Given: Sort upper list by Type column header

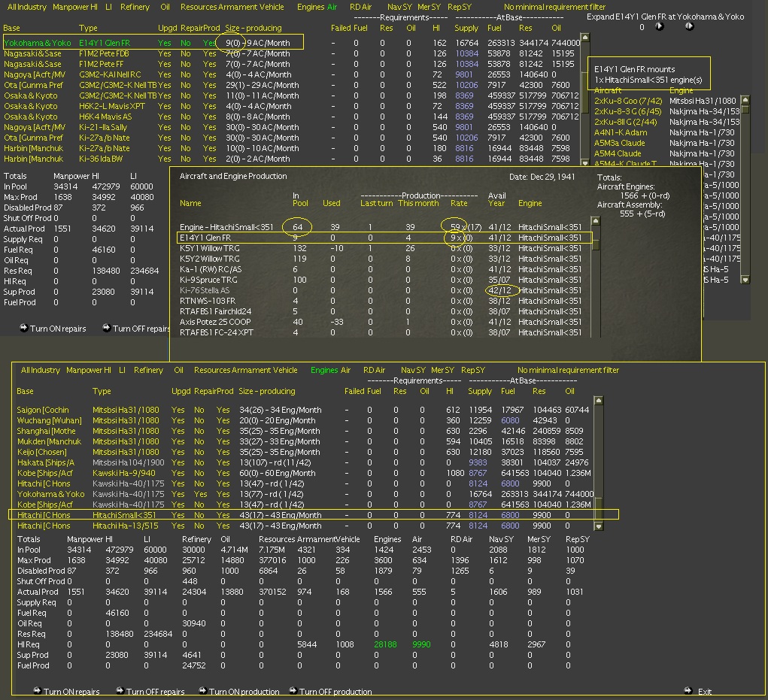Looking at the screenshot, I should coord(88,28).
